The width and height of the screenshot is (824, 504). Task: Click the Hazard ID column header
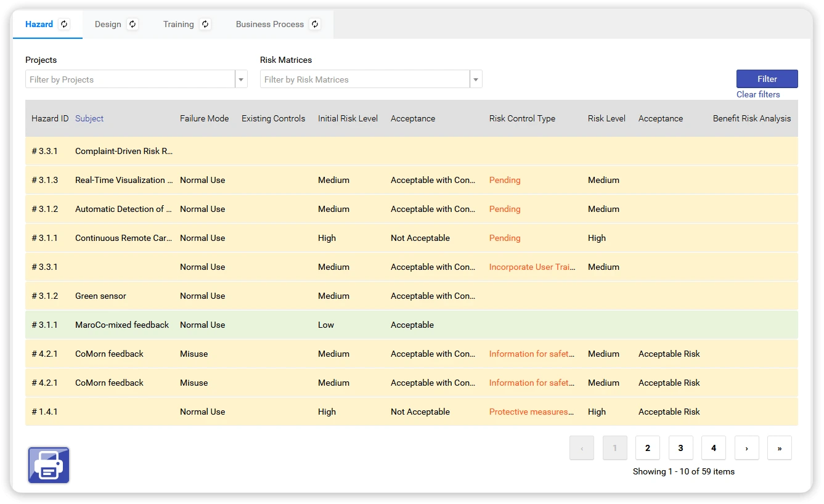click(50, 118)
